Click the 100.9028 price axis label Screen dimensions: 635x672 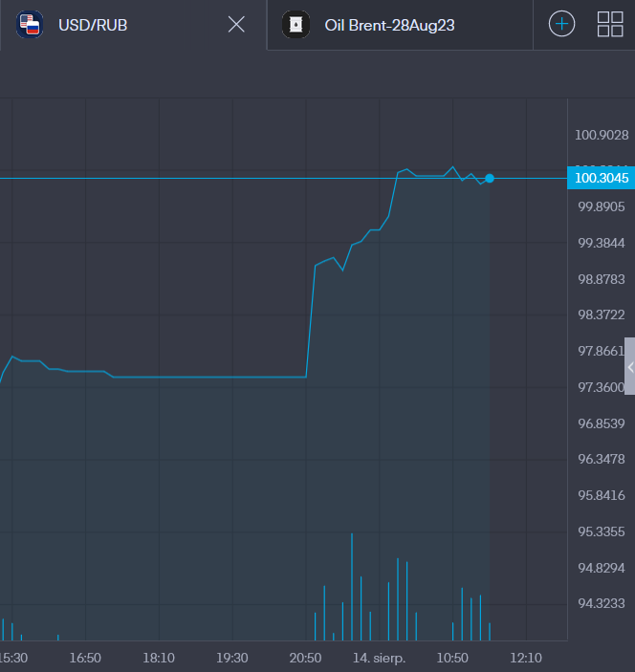601,135
